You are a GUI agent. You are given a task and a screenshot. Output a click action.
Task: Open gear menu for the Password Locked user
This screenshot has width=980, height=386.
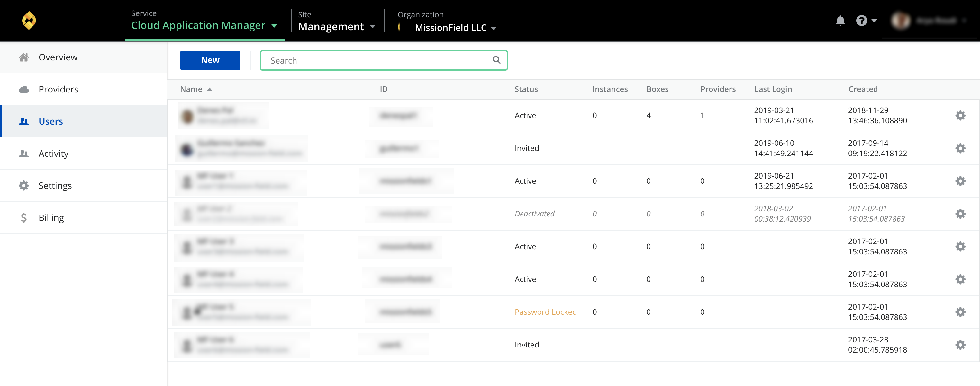click(x=960, y=312)
